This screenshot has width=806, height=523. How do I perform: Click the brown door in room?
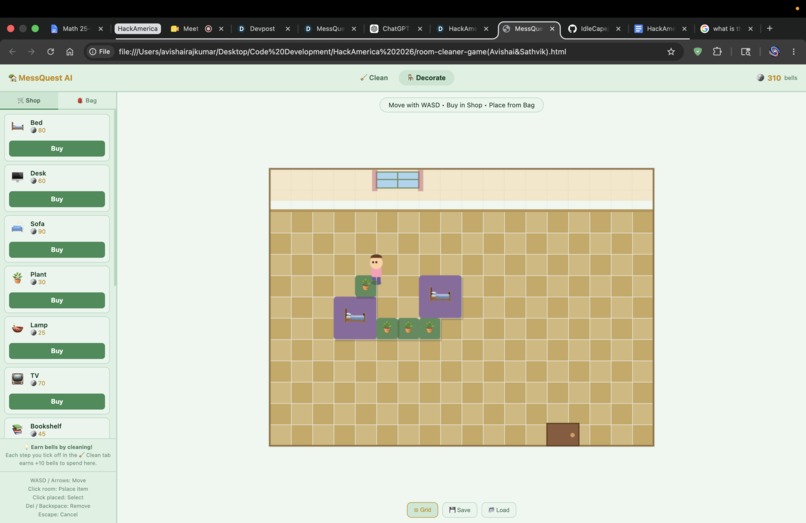562,434
